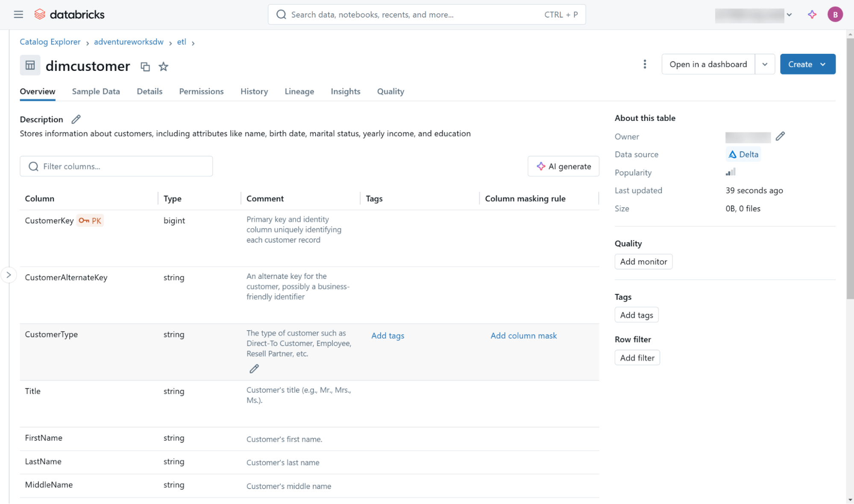Open the Open in a dashboard dropdown chevron
854x504 pixels.
tap(765, 64)
